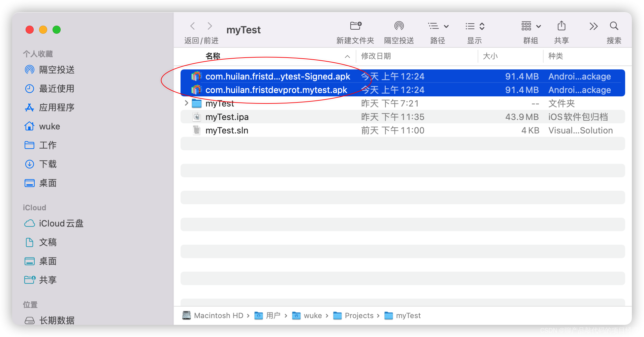Click the 昨天 下午7:21 date cell
Viewport: 644px width, 337px height.
click(390, 103)
